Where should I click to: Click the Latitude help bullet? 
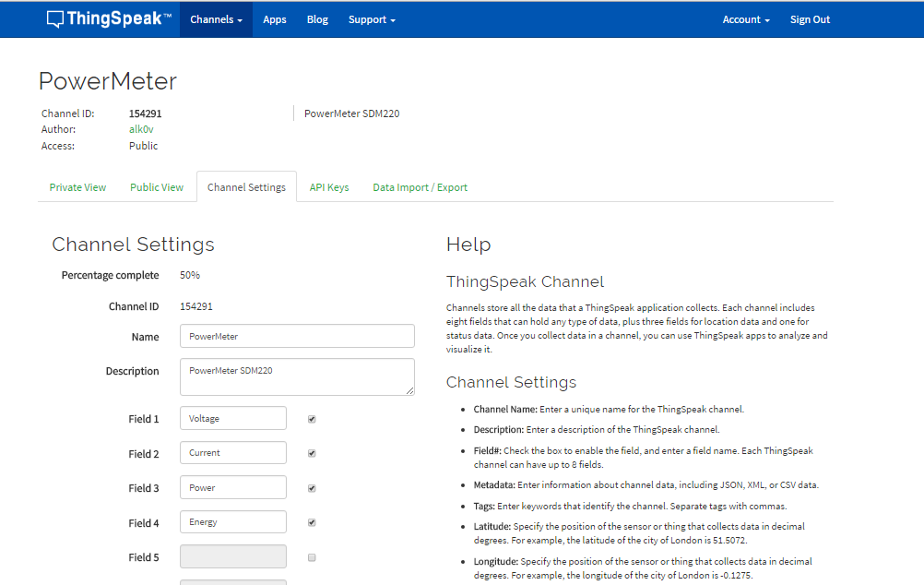click(x=639, y=533)
